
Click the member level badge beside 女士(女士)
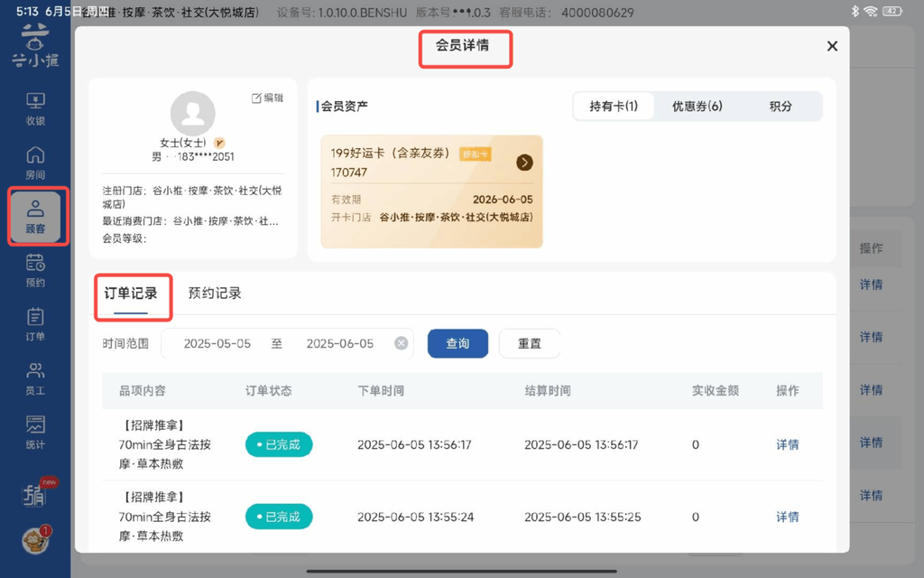coord(219,143)
